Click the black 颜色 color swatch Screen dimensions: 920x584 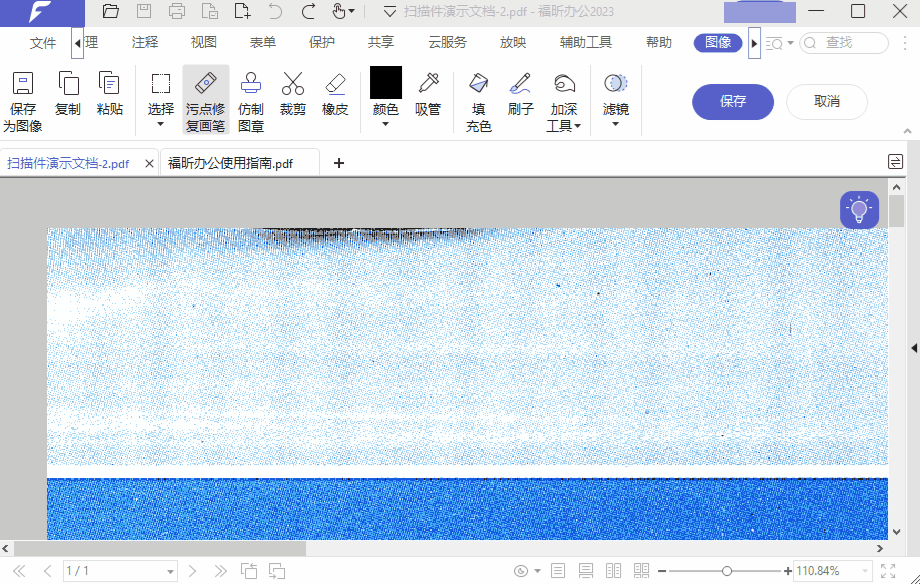(385, 83)
